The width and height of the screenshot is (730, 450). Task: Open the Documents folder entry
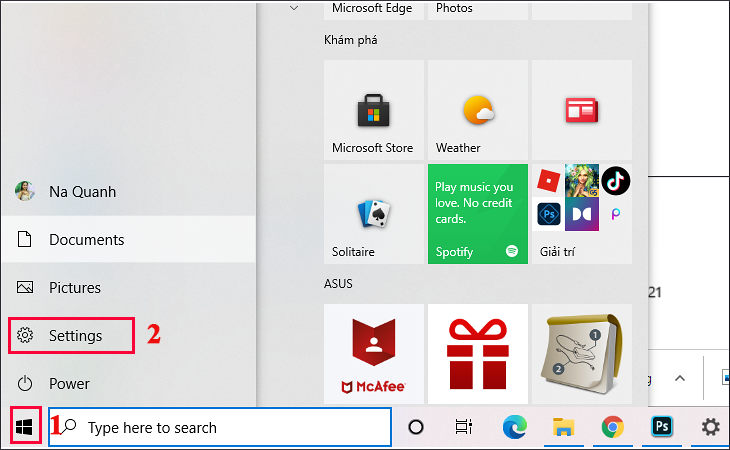[86, 240]
